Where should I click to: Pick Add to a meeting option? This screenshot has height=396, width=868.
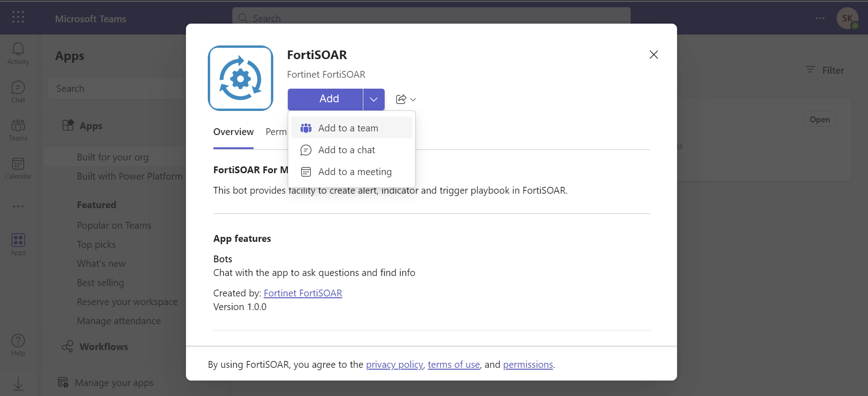(355, 172)
